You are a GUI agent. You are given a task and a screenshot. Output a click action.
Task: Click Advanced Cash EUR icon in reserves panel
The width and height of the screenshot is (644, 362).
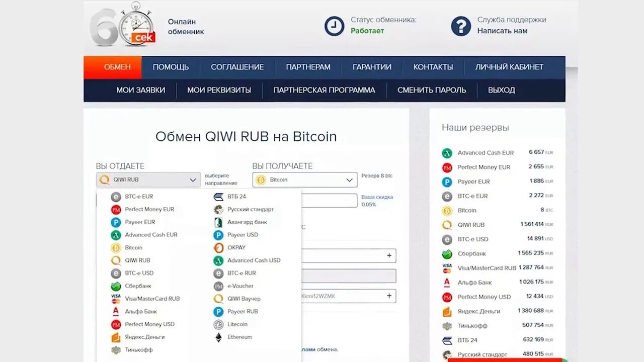[x=447, y=153]
